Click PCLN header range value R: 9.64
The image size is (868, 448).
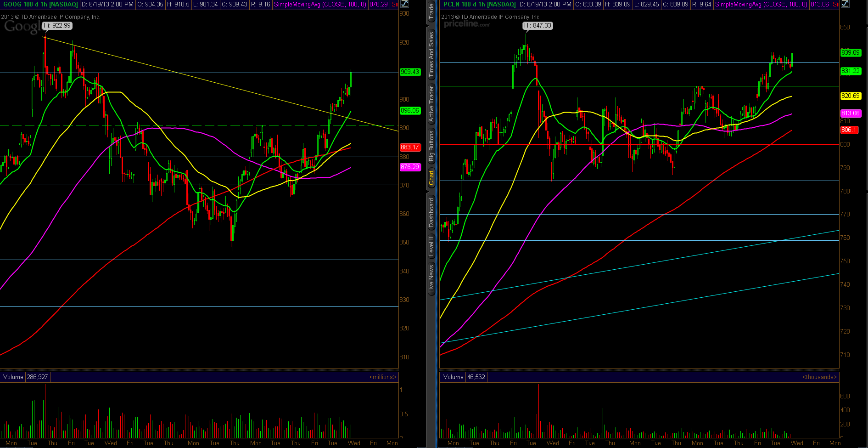pos(702,4)
